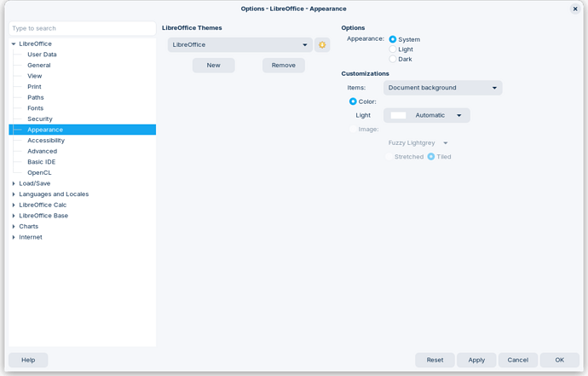
Task: Open Fonts settings page
Action: [x=35, y=108]
